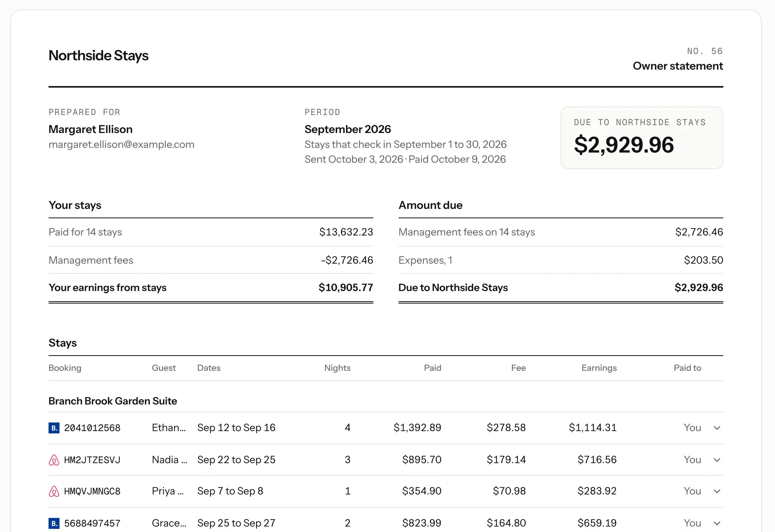Click the $823.99 paid amount

point(422,523)
